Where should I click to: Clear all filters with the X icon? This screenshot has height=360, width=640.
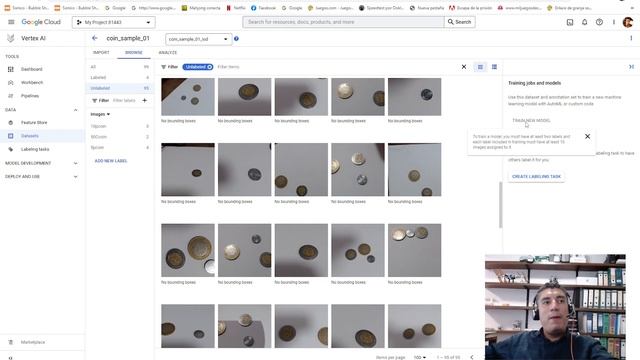(464, 67)
